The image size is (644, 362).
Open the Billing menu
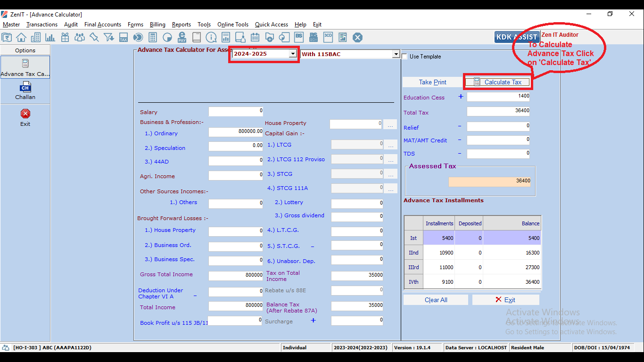point(157,25)
